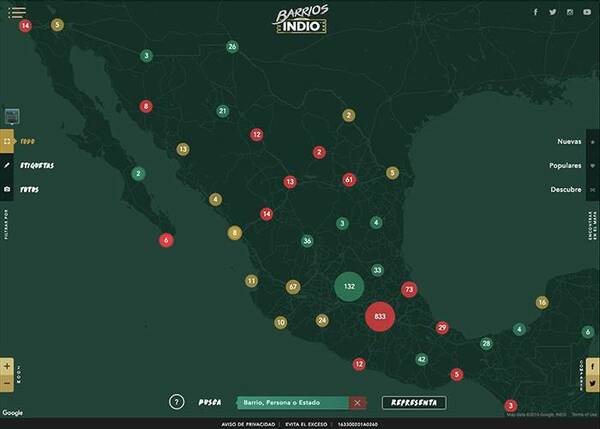600x429 pixels.
Task: Open the red 2 cluster marker
Action: (319, 152)
